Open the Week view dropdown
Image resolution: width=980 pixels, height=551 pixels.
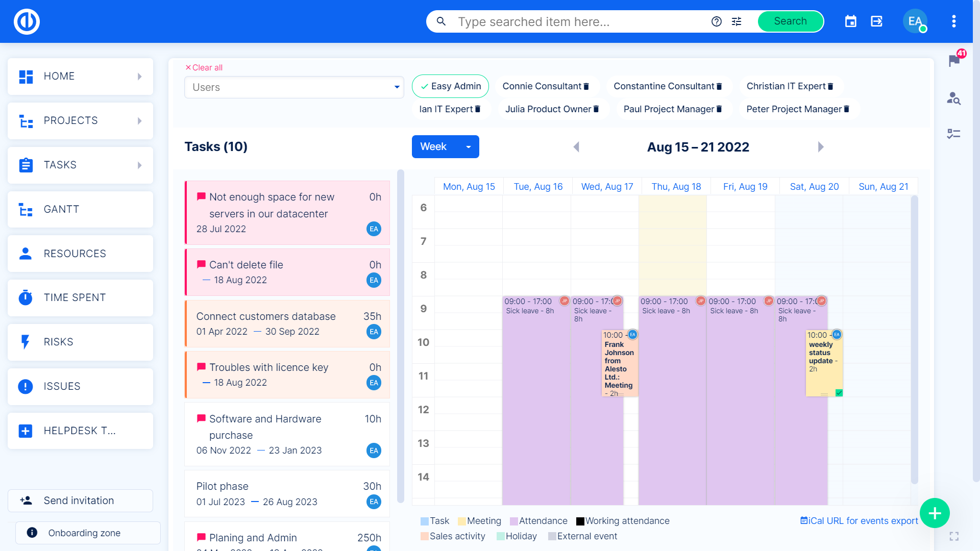tap(445, 147)
